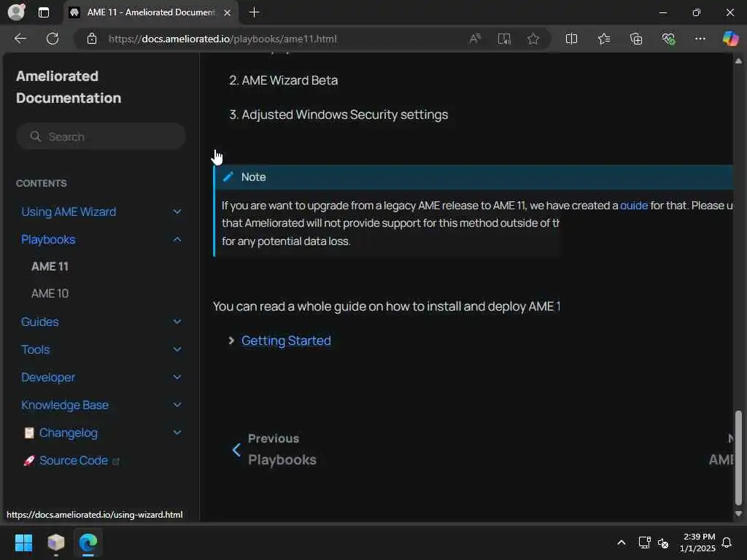Open Edge Settings and more menu
Image resolution: width=747 pixels, height=560 pixels.
pyautogui.click(x=700, y=39)
